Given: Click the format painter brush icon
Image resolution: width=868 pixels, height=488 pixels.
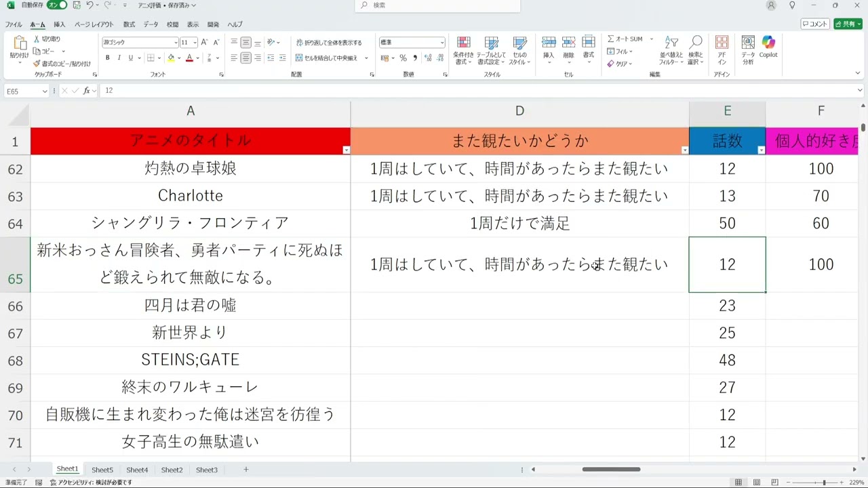Looking at the screenshot, I should 37,64.
